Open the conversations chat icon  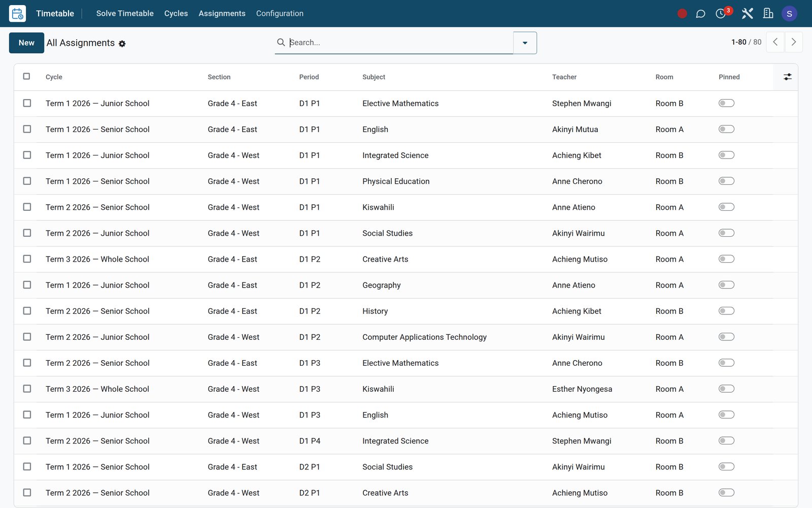pyautogui.click(x=701, y=14)
